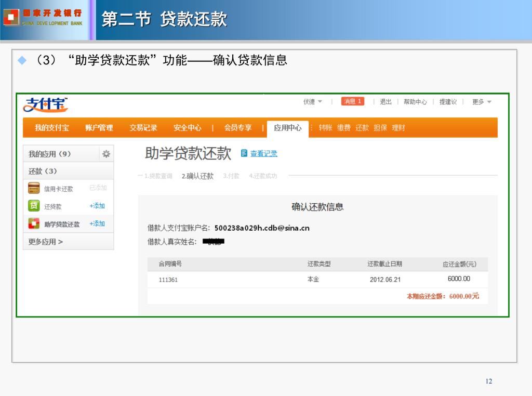
Task: Click the 转账 shortcut in navigation bar
Action: point(325,128)
